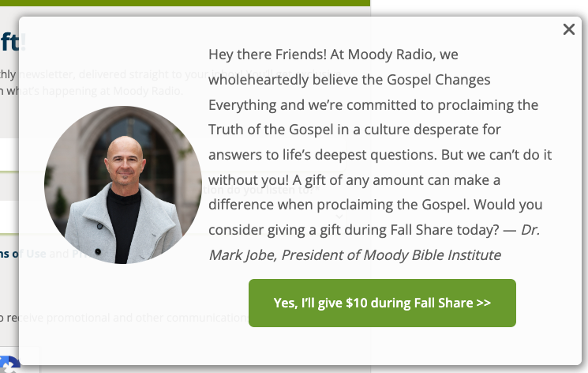Close the Fall Share donation popup
Screen dimensions: 588x373
point(569,30)
